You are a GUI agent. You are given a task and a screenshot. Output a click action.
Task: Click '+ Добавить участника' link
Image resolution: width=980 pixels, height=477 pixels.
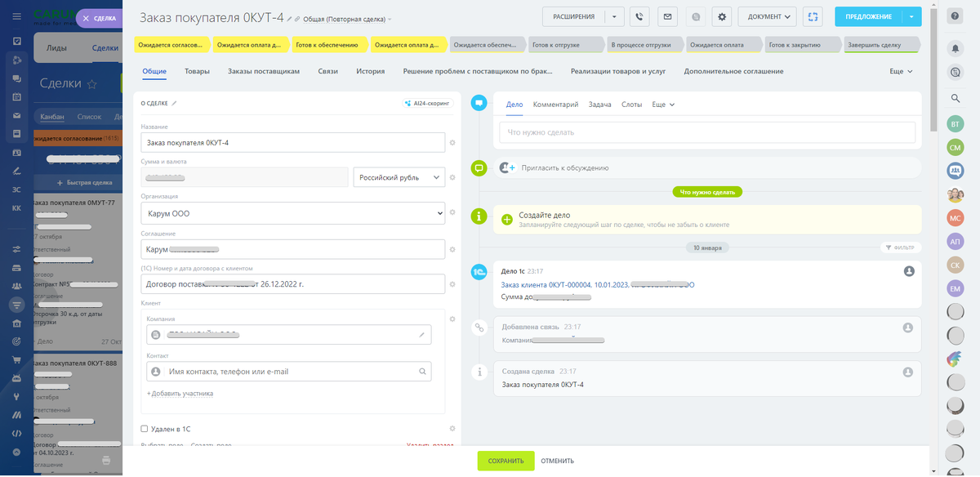coord(180,393)
